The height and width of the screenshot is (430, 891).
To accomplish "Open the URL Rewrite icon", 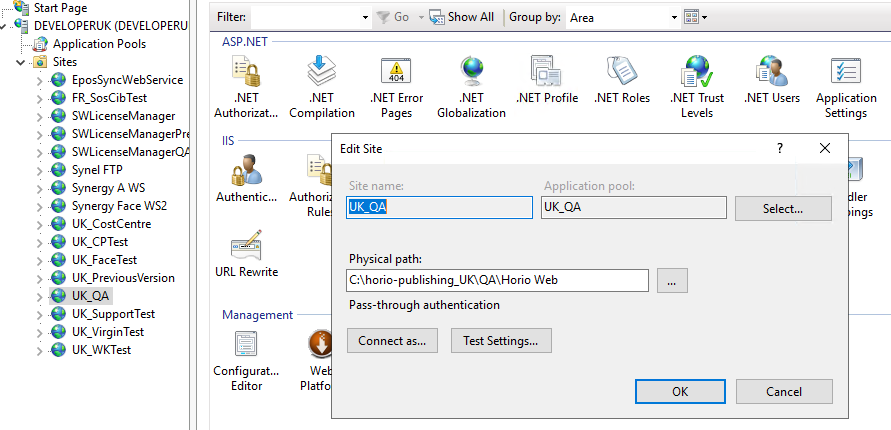I will coord(247,245).
